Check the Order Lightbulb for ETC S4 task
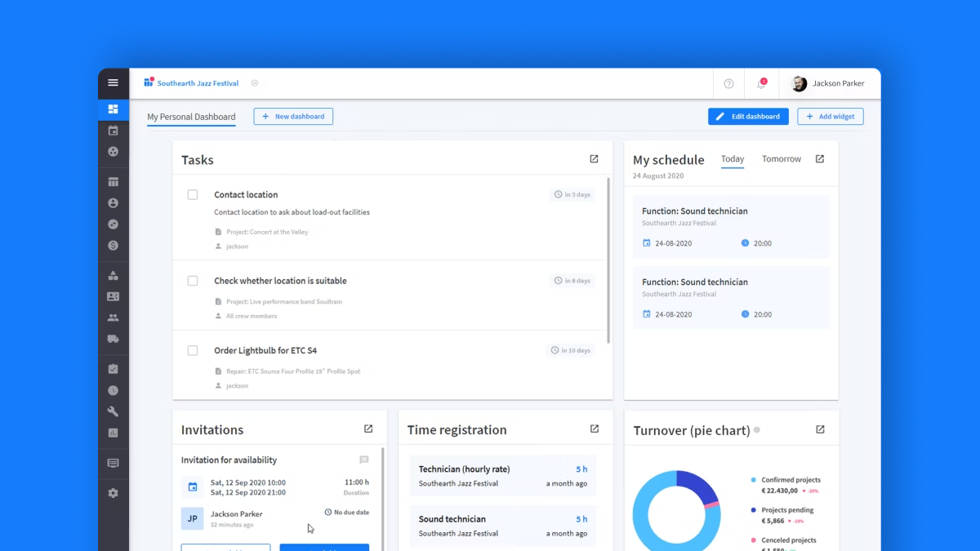The height and width of the screenshot is (551, 980). (193, 351)
